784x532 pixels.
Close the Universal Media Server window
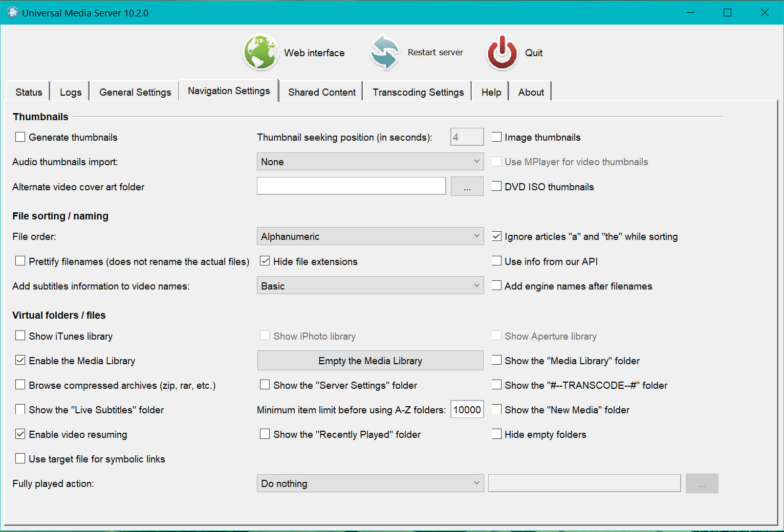coord(765,12)
